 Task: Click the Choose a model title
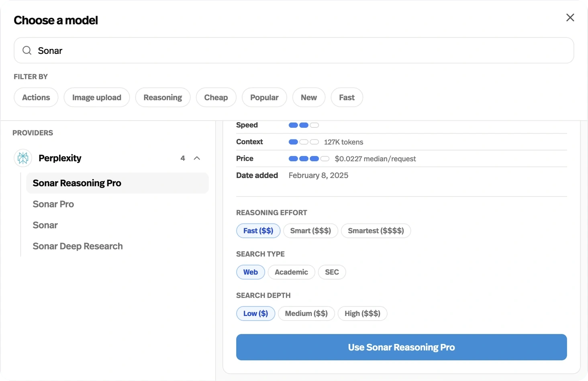pos(56,20)
